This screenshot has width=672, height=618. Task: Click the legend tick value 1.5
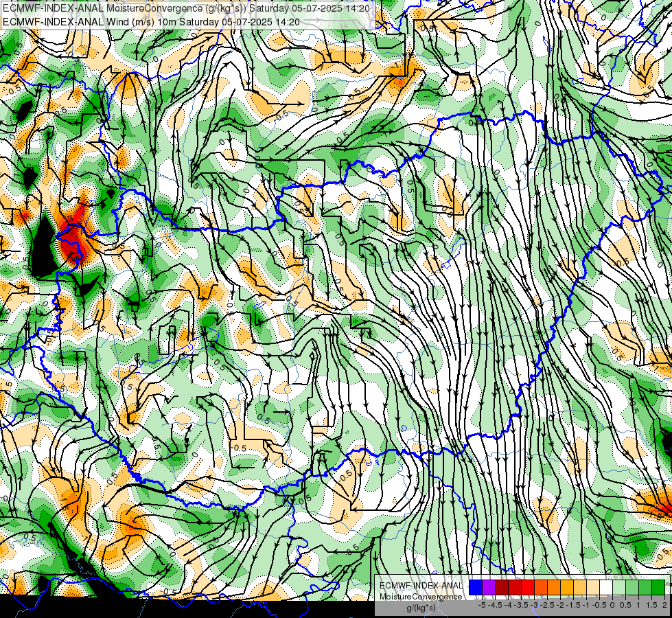click(x=651, y=605)
